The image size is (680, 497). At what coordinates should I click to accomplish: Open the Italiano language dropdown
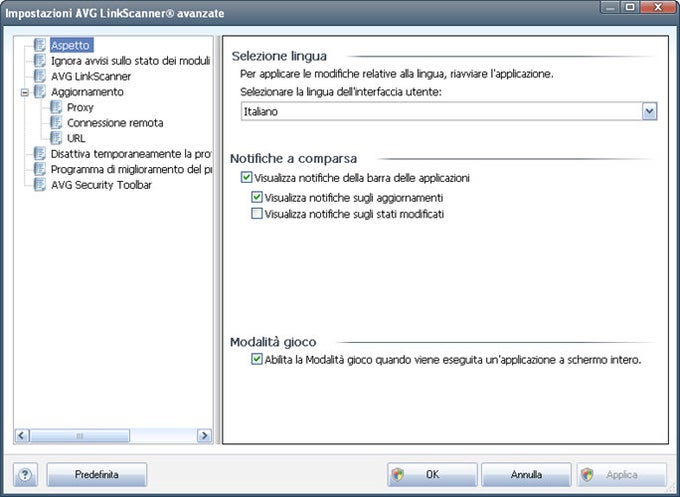tap(649, 111)
